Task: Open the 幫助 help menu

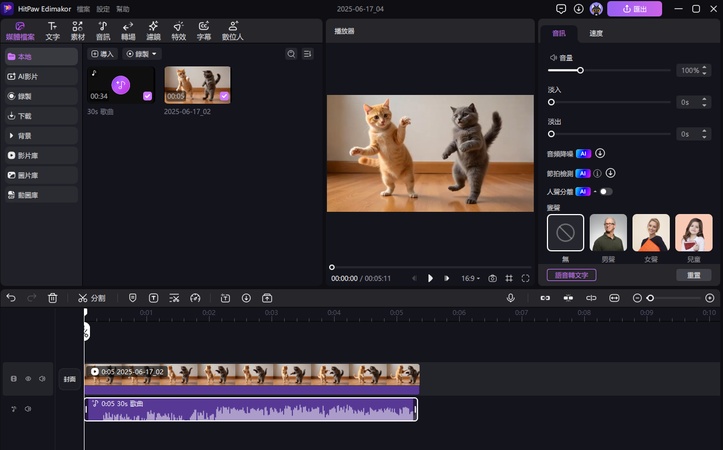Action: pos(123,9)
